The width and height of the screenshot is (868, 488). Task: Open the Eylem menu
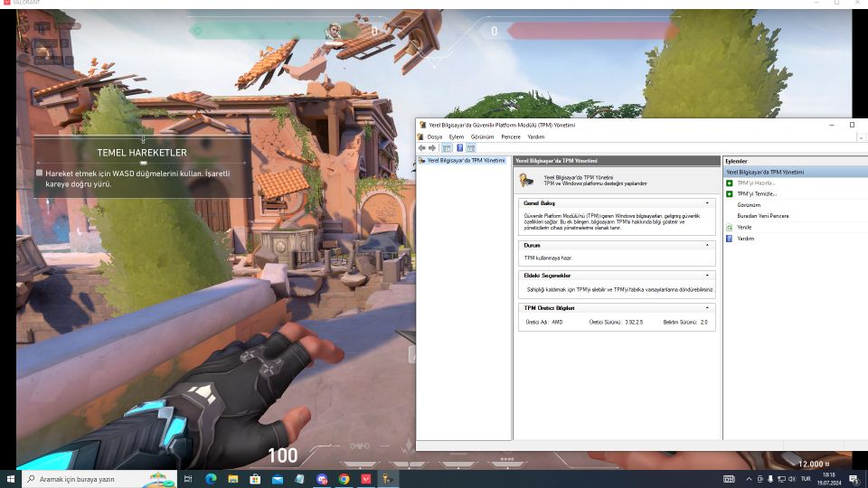pos(456,136)
